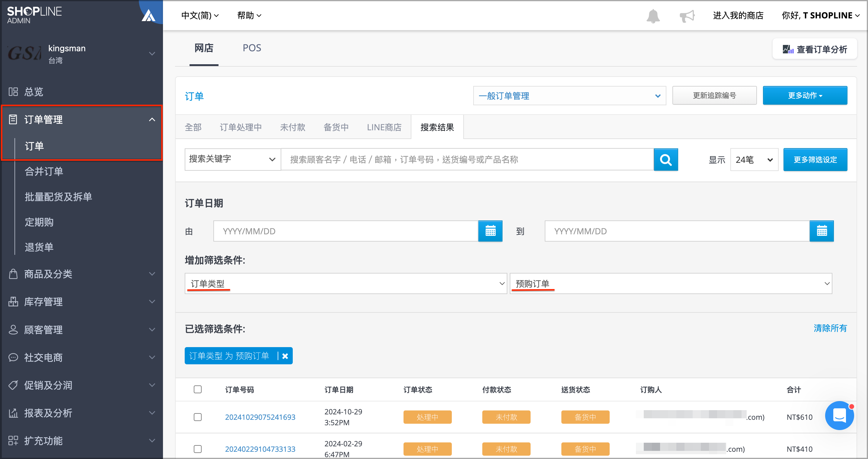Screen dimensions: 868x459
Task: Check the box for order 20241029075241693
Action: click(197, 417)
